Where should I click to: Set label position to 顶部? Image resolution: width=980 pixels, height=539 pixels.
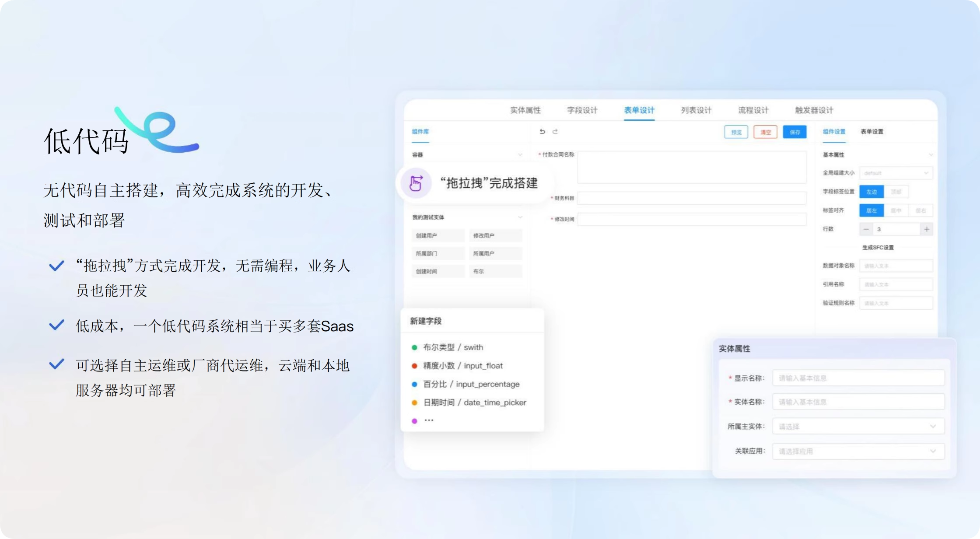[896, 192]
